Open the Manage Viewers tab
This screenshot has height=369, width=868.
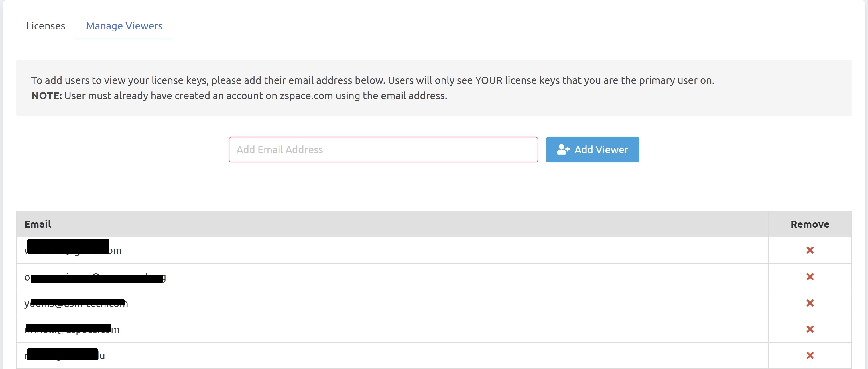tap(124, 26)
